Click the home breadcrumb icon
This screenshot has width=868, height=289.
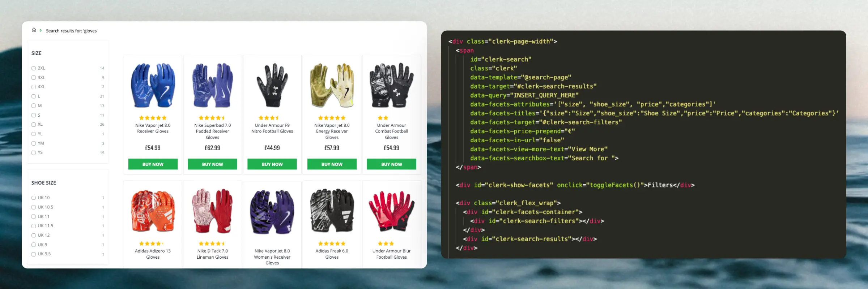[x=34, y=30]
